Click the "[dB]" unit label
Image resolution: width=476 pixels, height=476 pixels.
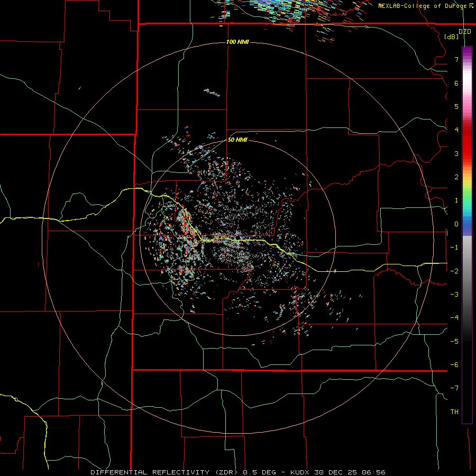452,36
